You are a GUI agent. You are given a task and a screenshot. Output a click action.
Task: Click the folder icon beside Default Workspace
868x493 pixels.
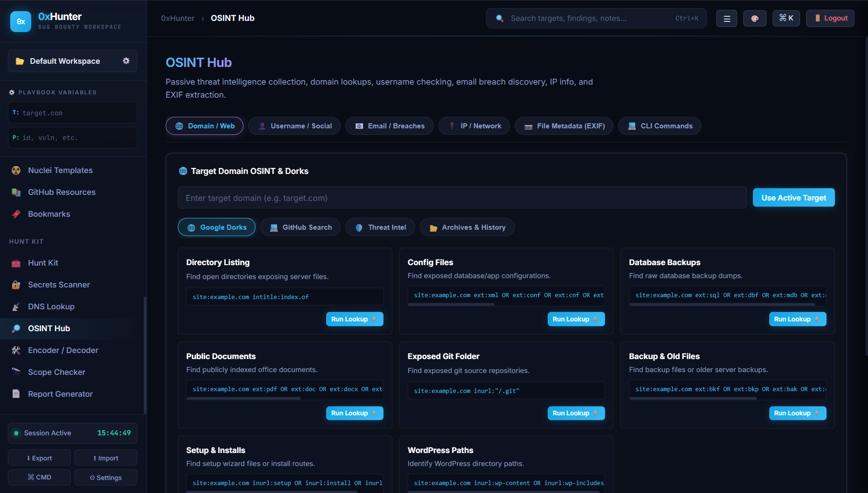tap(20, 61)
